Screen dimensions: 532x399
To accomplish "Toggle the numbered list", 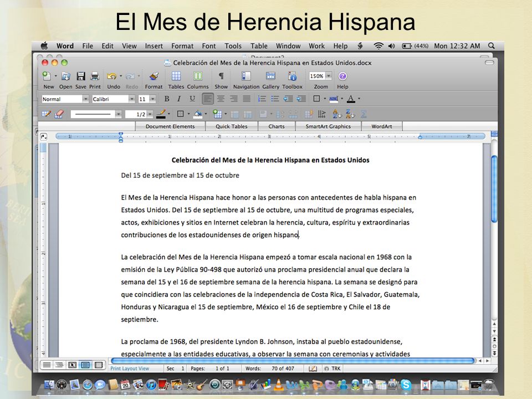I will (x=262, y=99).
